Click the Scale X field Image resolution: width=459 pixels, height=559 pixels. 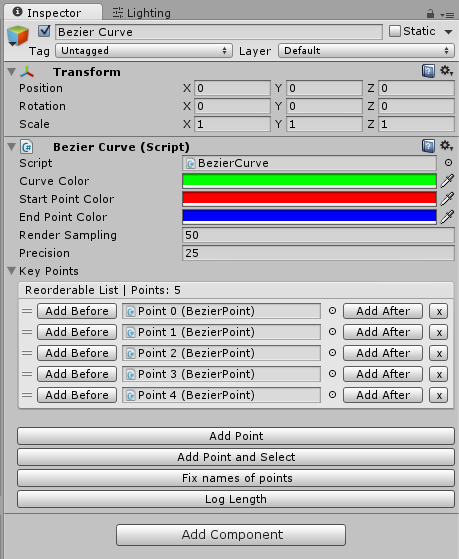pyautogui.click(x=232, y=124)
